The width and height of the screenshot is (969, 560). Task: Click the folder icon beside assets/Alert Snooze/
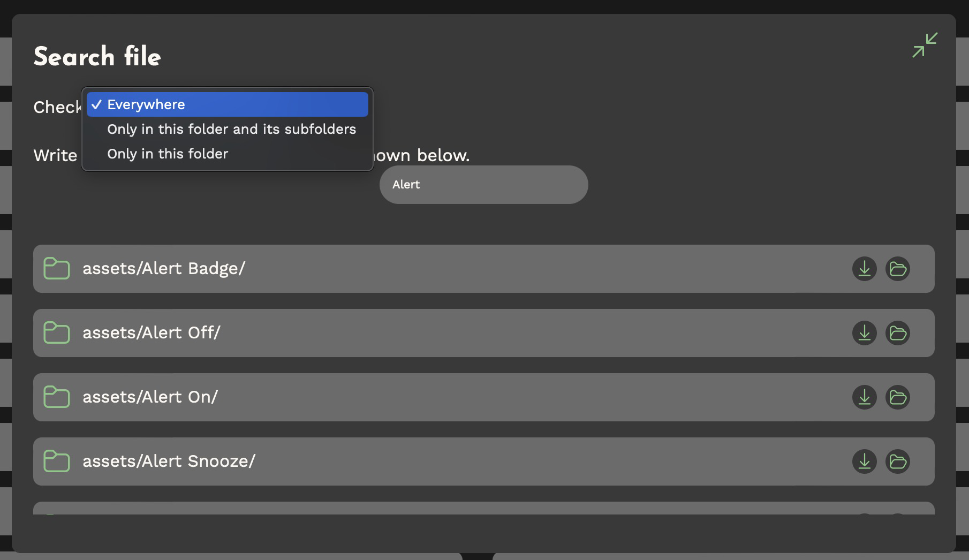[57, 461]
